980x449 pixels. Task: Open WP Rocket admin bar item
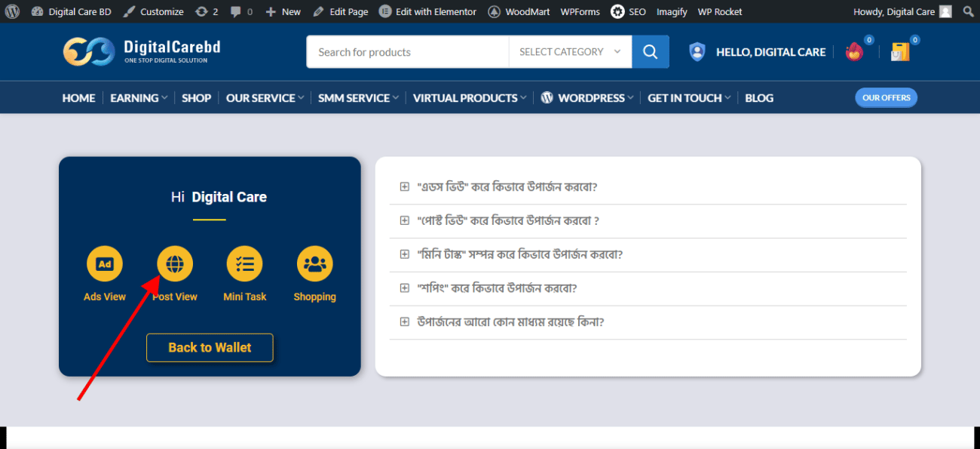pos(720,11)
